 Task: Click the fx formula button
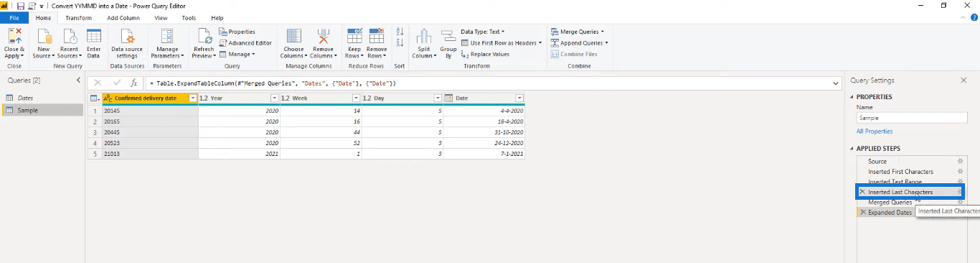pyautogui.click(x=133, y=83)
